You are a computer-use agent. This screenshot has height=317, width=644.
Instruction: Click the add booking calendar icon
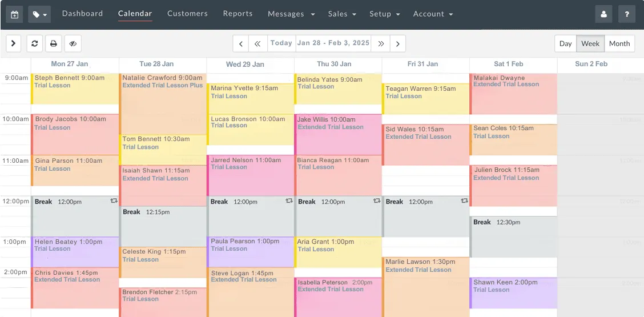(14, 14)
